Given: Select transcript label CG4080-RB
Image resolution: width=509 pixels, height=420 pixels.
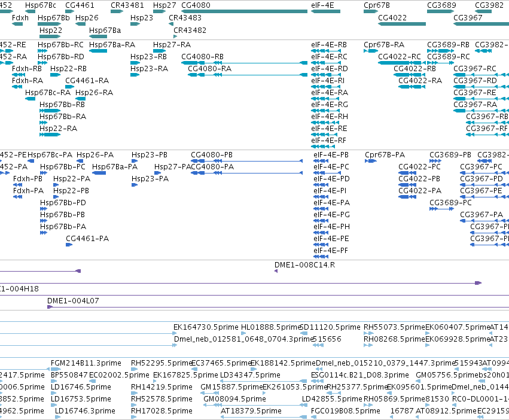Looking at the screenshot, I should tap(203, 57).
